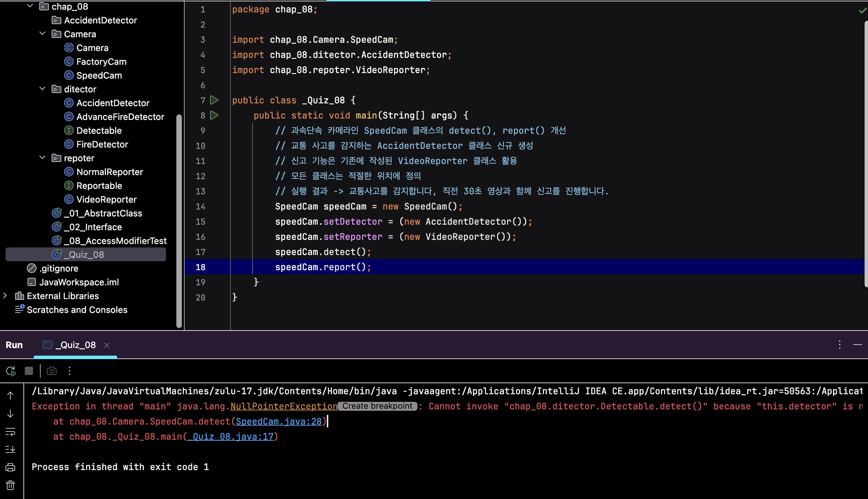Click setDetector on line 15

click(353, 222)
